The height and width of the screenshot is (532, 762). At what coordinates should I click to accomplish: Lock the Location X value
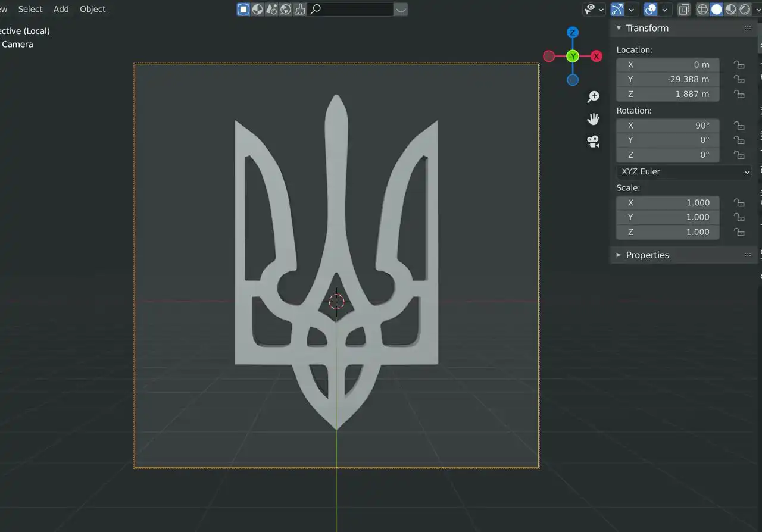(739, 65)
